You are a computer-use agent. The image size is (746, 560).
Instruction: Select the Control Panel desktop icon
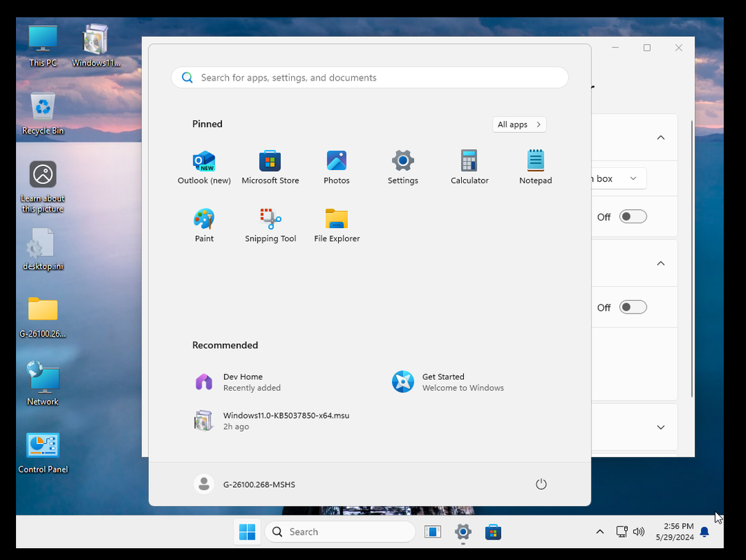coord(43,453)
